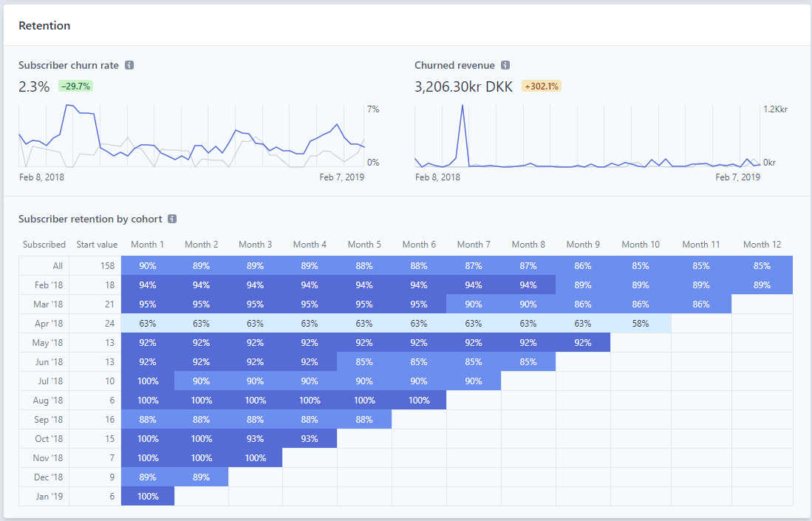812x521 pixels.
Task: Select the Dec '18 Month 2 cell showing 89%
Action: coord(202,477)
